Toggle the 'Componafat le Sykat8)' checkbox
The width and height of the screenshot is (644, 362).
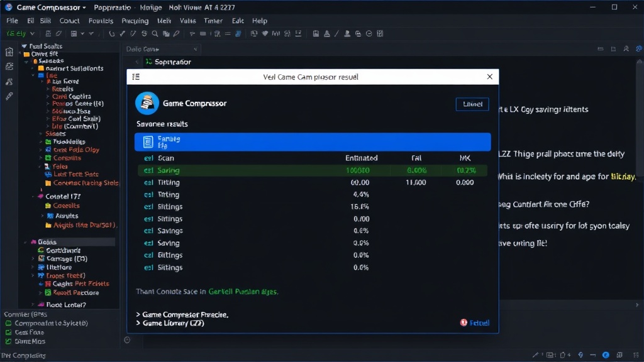pos(8,324)
